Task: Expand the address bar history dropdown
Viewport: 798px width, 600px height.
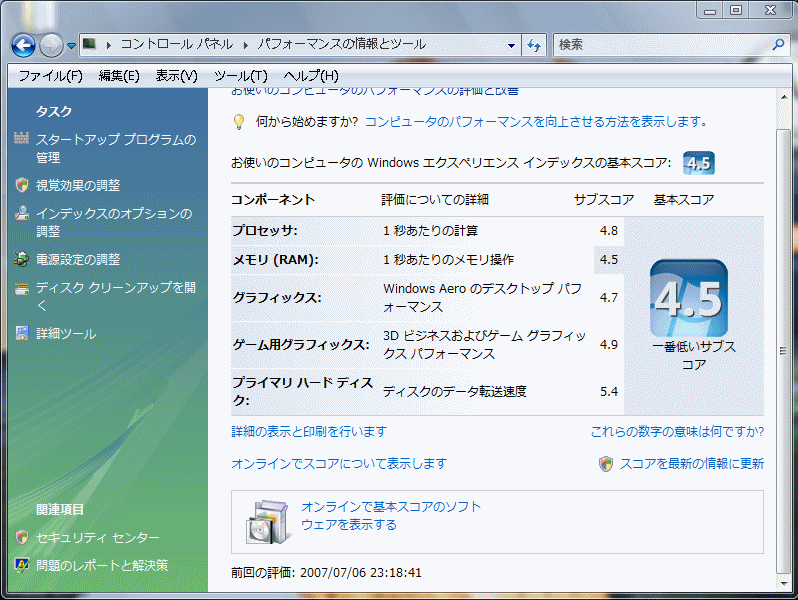Action: click(x=511, y=45)
